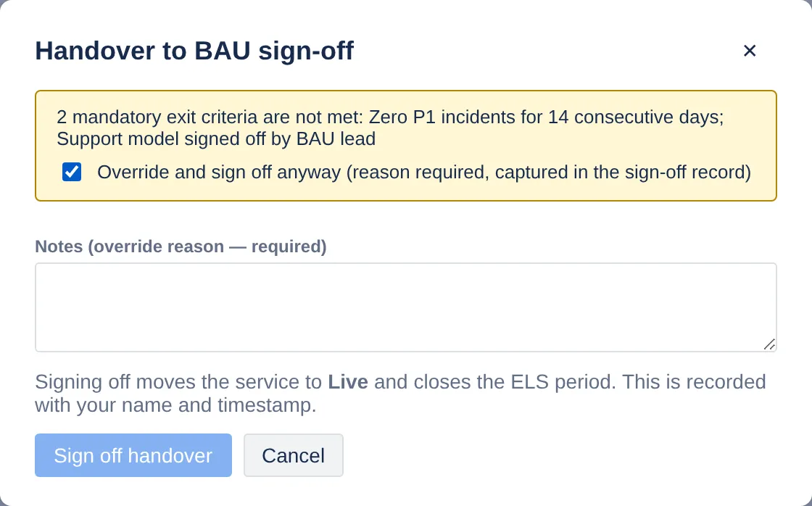812x506 pixels.
Task: Uncheck the override and sign off checkbox
Action: (72, 172)
